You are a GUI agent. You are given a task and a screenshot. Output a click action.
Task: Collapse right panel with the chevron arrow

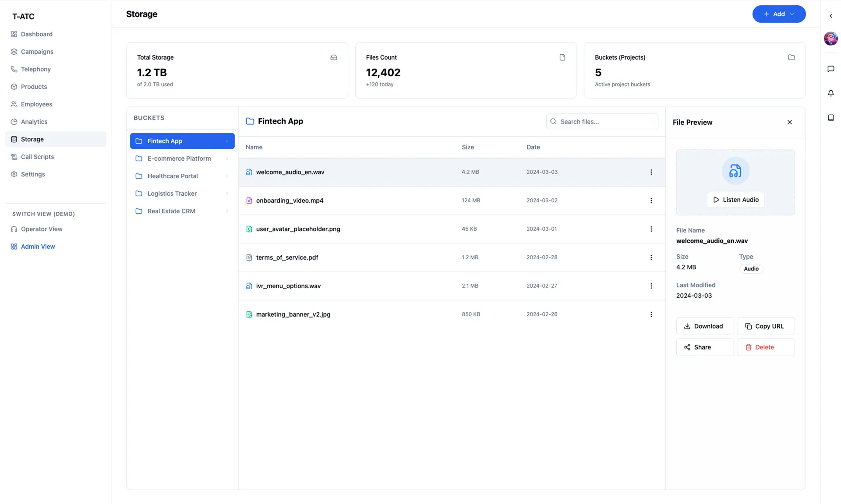(830, 16)
